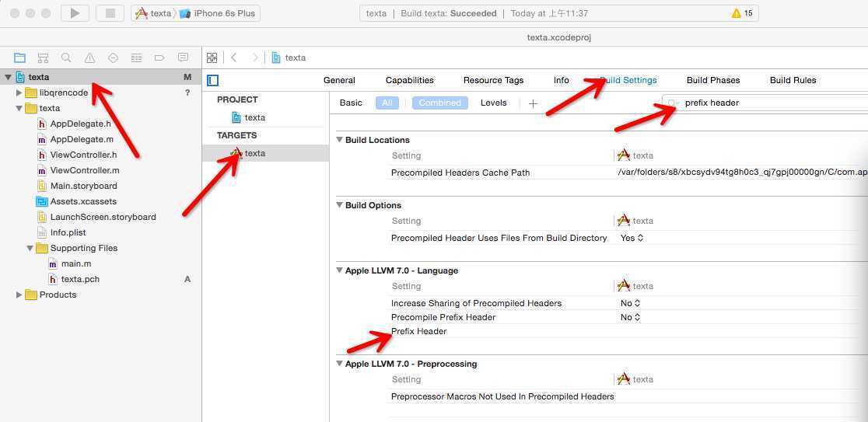Select the All settings filter

[x=387, y=103]
